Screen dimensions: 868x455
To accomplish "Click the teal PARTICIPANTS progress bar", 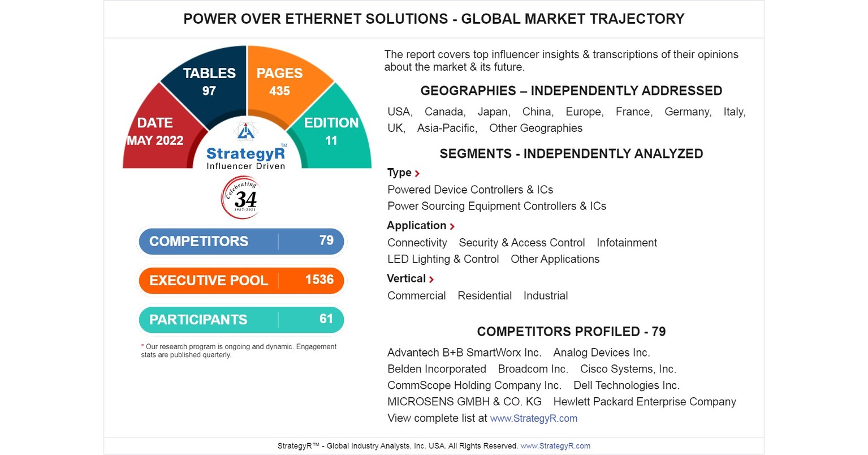I will click(241, 320).
